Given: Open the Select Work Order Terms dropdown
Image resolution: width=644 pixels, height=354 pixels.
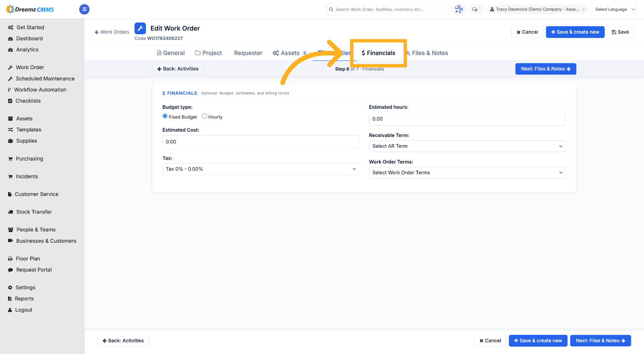Looking at the screenshot, I should click(467, 173).
